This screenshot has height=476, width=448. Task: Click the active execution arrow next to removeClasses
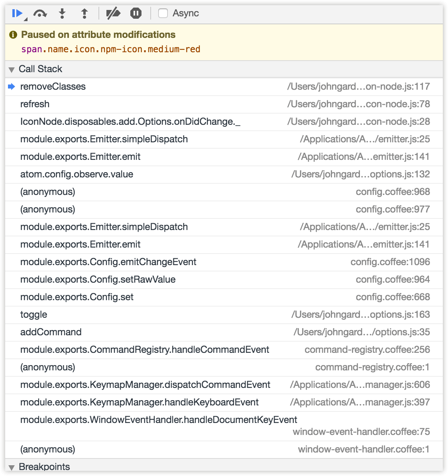(x=12, y=86)
